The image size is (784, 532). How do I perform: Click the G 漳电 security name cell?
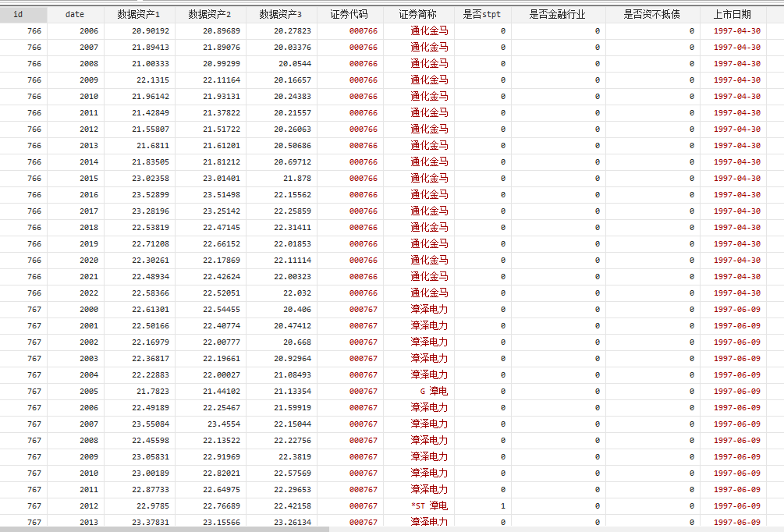(433, 391)
